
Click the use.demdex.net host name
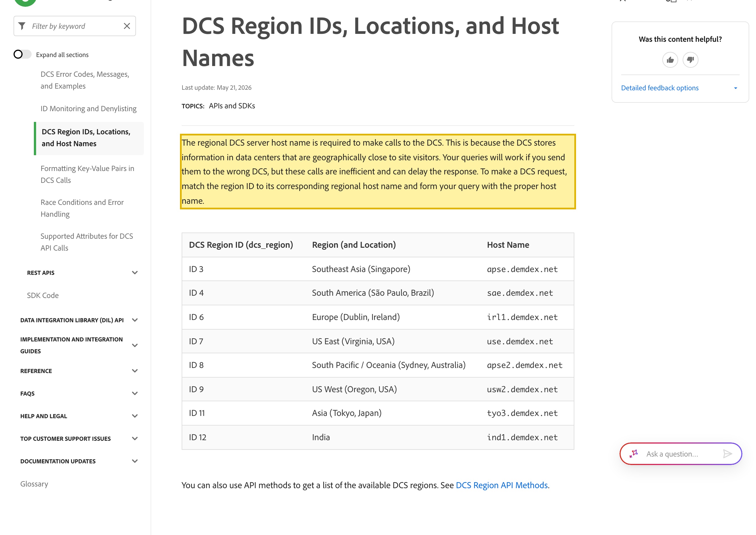520,341
